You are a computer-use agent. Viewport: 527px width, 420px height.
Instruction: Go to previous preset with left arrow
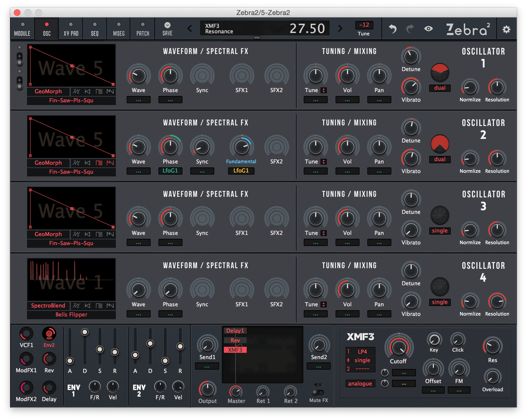tap(190, 29)
